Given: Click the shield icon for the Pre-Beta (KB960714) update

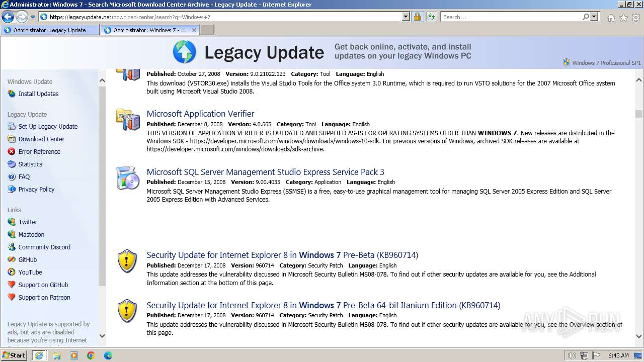Looking at the screenshot, I should point(127,261).
